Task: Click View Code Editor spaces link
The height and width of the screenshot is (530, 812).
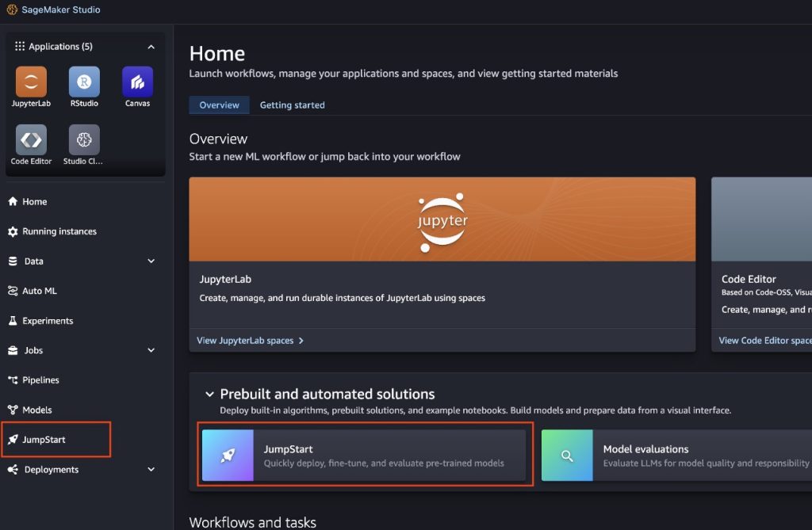Action: click(765, 341)
